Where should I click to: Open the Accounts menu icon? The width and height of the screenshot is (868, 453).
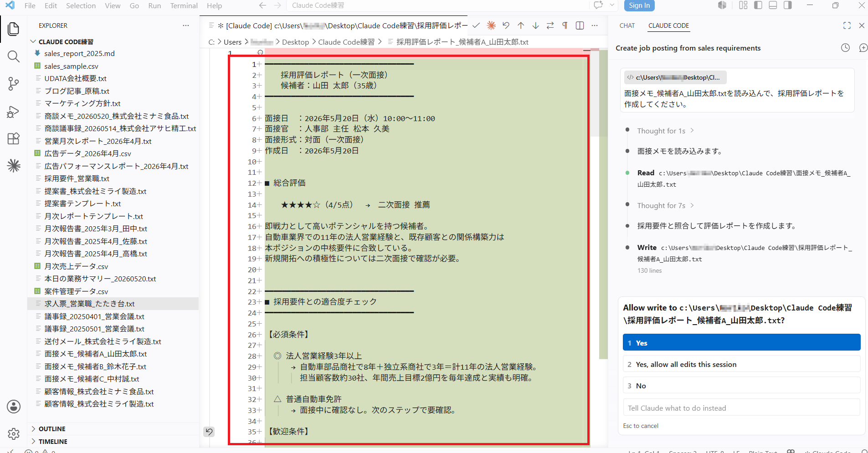point(14,407)
